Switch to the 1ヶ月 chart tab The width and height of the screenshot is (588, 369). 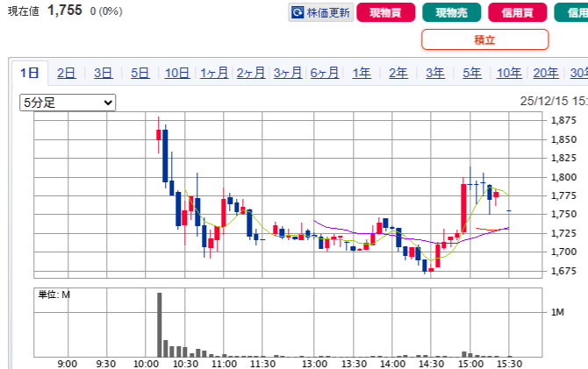[x=214, y=73]
